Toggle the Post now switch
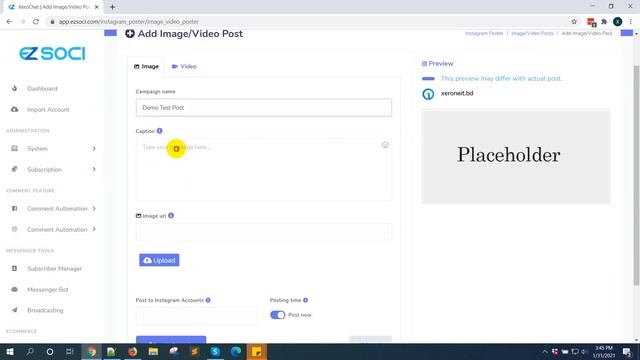Screen dimensions: 640x360 point(278,315)
